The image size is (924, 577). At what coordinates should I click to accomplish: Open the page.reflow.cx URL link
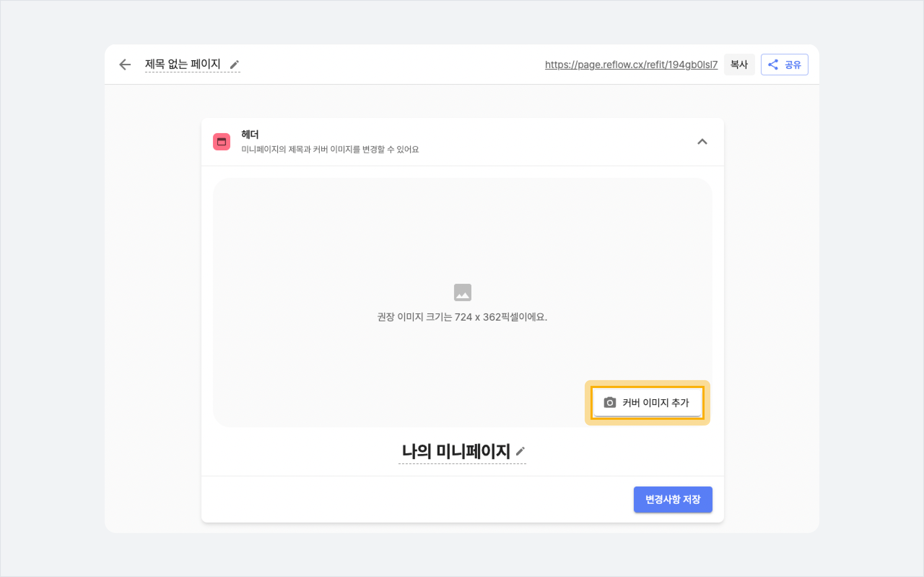point(631,65)
